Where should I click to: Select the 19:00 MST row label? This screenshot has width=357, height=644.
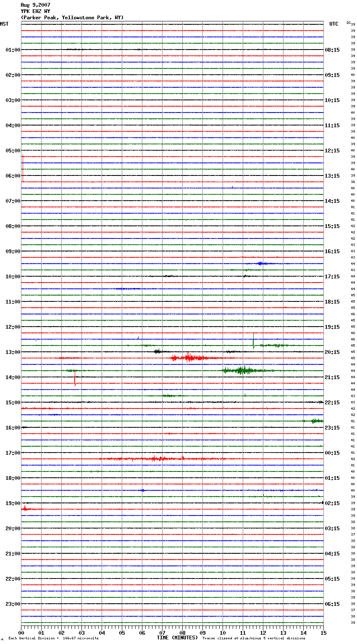(x=13, y=503)
